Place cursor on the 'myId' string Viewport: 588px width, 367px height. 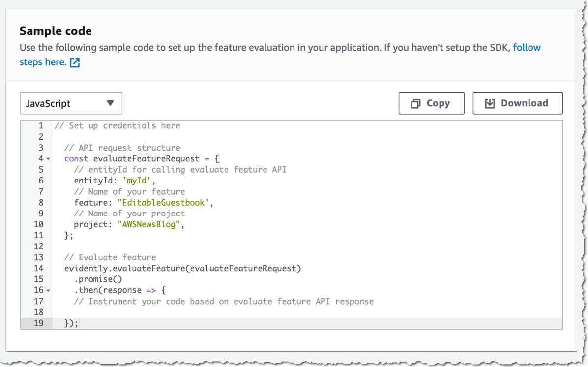click(133, 181)
